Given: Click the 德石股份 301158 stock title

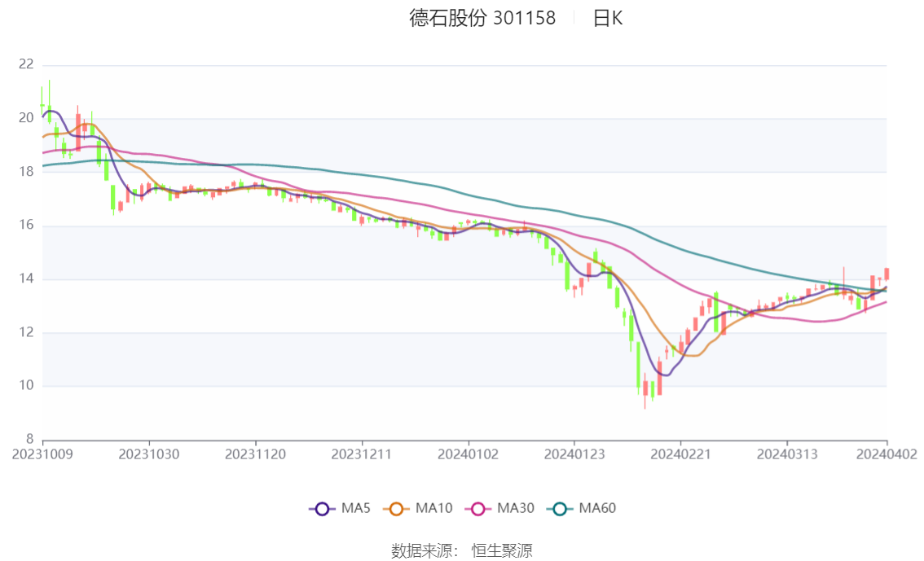Looking at the screenshot, I should [482, 18].
